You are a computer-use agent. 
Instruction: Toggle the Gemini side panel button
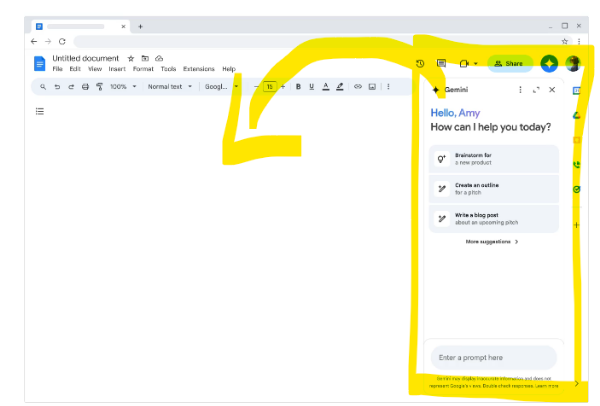(x=549, y=64)
